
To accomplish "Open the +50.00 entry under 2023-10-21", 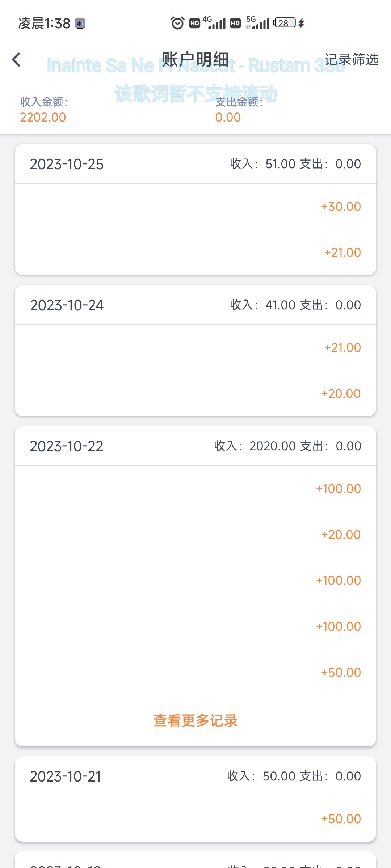I will (341, 819).
